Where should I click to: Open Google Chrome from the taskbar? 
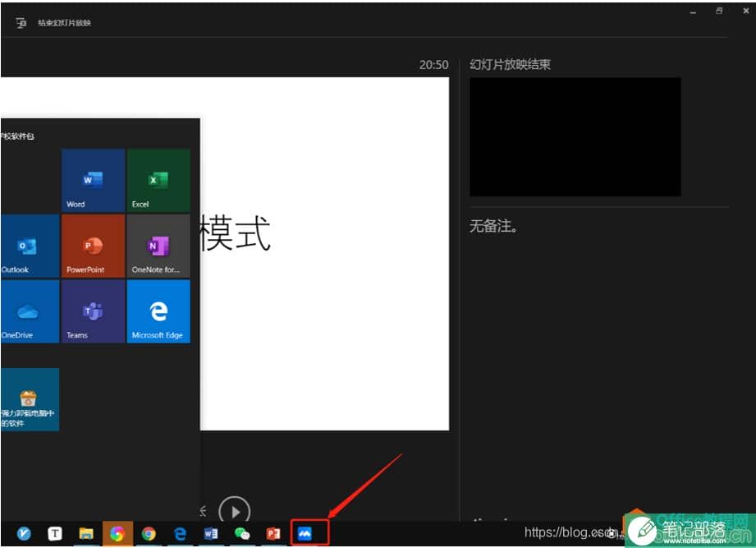click(149, 533)
